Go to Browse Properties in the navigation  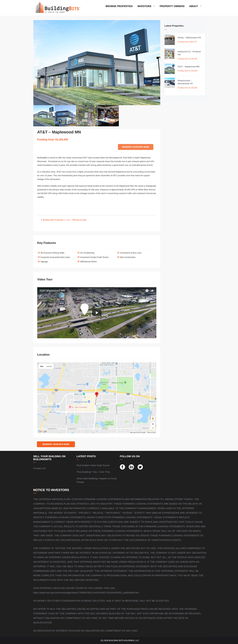[x=119, y=6]
